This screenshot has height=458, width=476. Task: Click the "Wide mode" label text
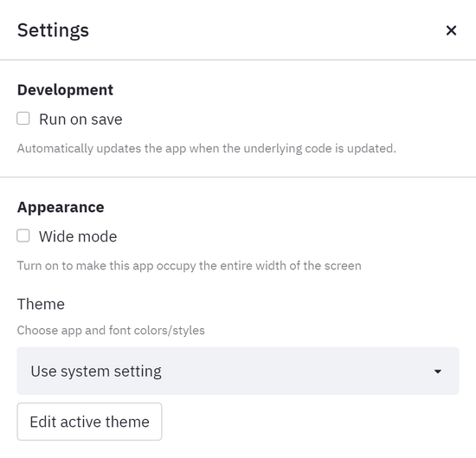click(78, 236)
